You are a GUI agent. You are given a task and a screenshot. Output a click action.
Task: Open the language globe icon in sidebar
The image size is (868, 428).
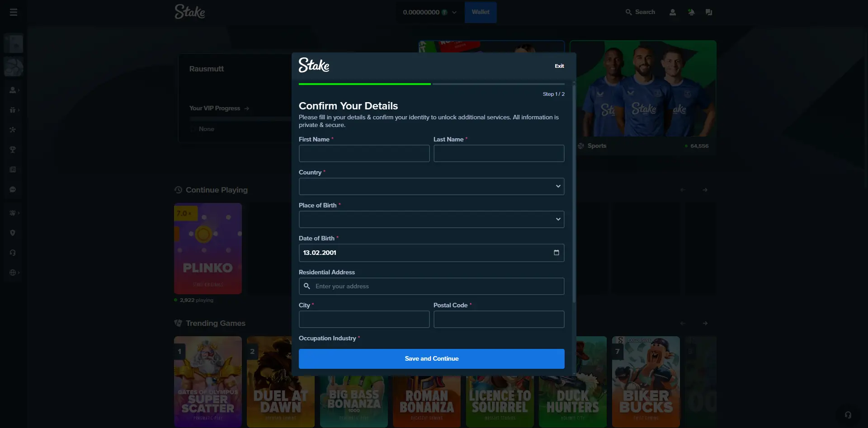[14, 273]
